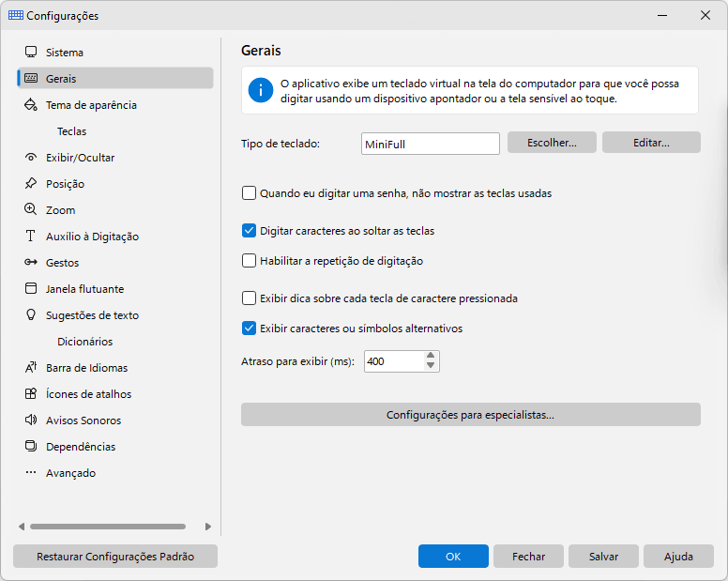Viewport: 728px width, 581px height.
Task: Open the Sistema settings page
Action: tap(115, 52)
